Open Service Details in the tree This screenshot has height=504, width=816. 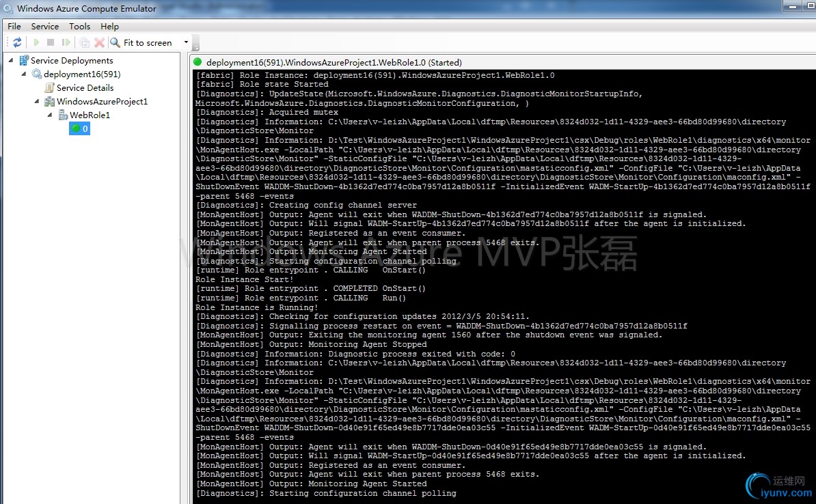(x=85, y=88)
